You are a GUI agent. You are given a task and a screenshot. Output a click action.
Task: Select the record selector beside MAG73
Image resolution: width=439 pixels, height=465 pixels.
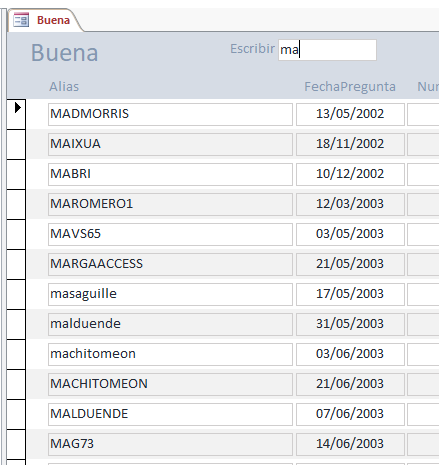(x=16, y=444)
